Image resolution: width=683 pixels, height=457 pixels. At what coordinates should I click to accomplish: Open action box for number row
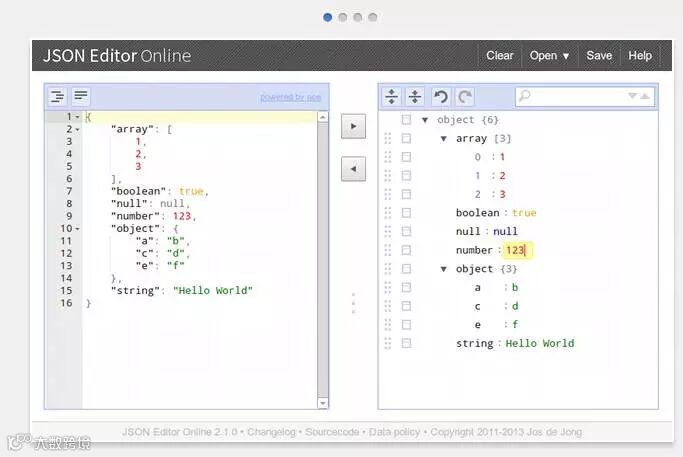pos(406,250)
